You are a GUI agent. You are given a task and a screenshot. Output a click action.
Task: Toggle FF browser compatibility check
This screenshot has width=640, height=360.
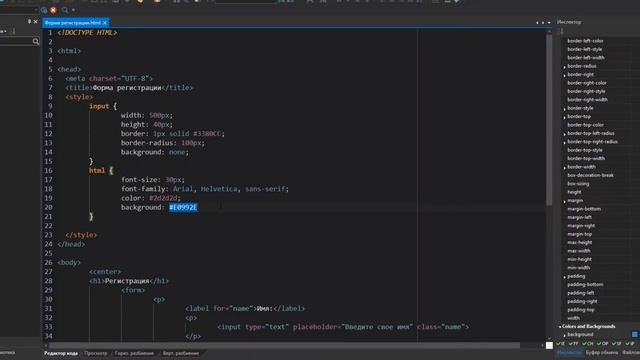(573, 344)
